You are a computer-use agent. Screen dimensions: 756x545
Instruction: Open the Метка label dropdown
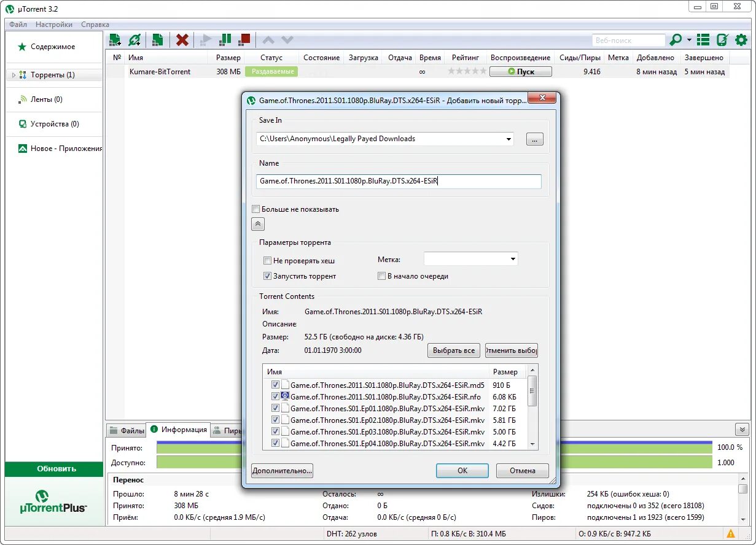[x=513, y=259]
